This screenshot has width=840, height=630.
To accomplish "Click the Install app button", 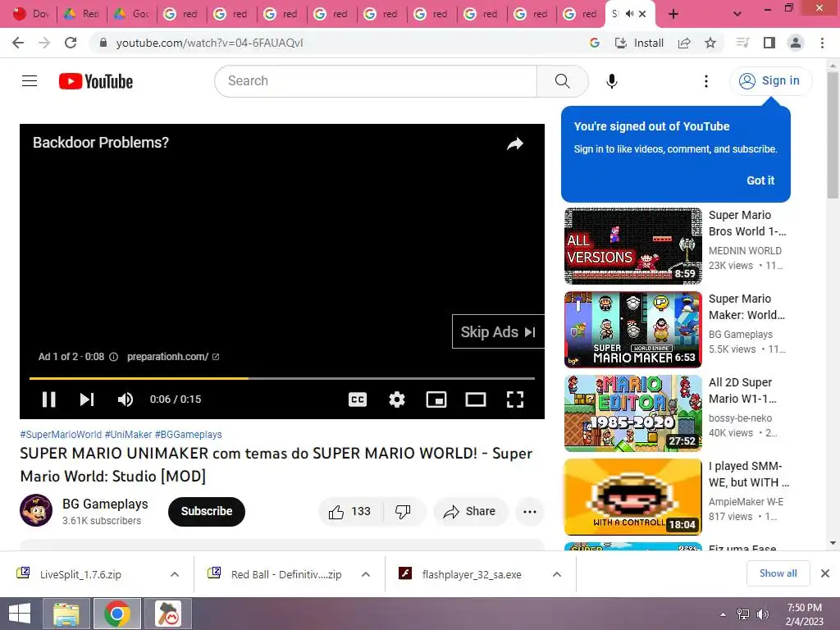I will click(639, 43).
